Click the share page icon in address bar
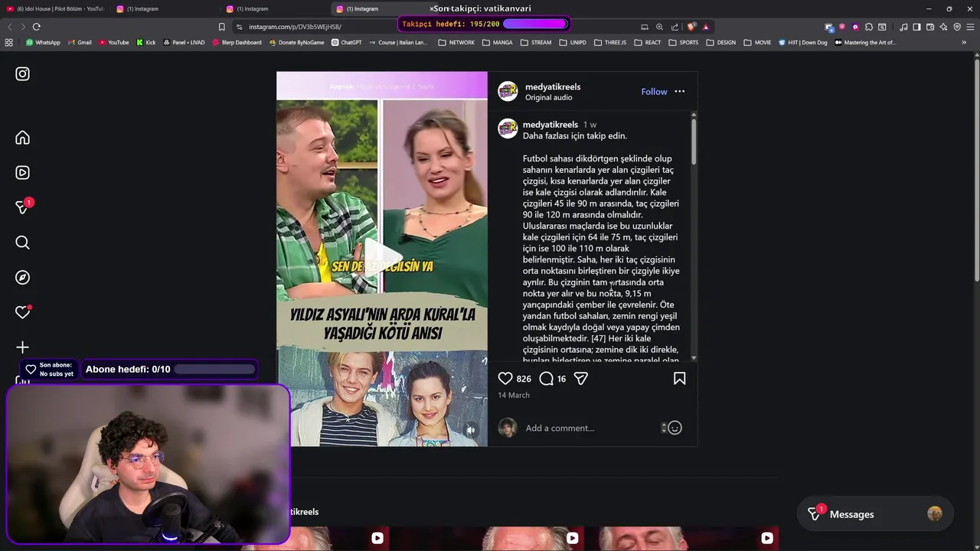980x551 pixels. pyautogui.click(x=675, y=27)
